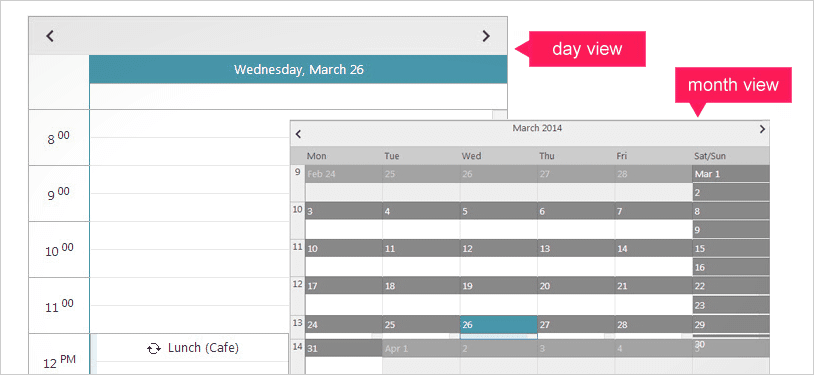
Task: Select the Wednesday, March 26 header
Action: coord(299,69)
